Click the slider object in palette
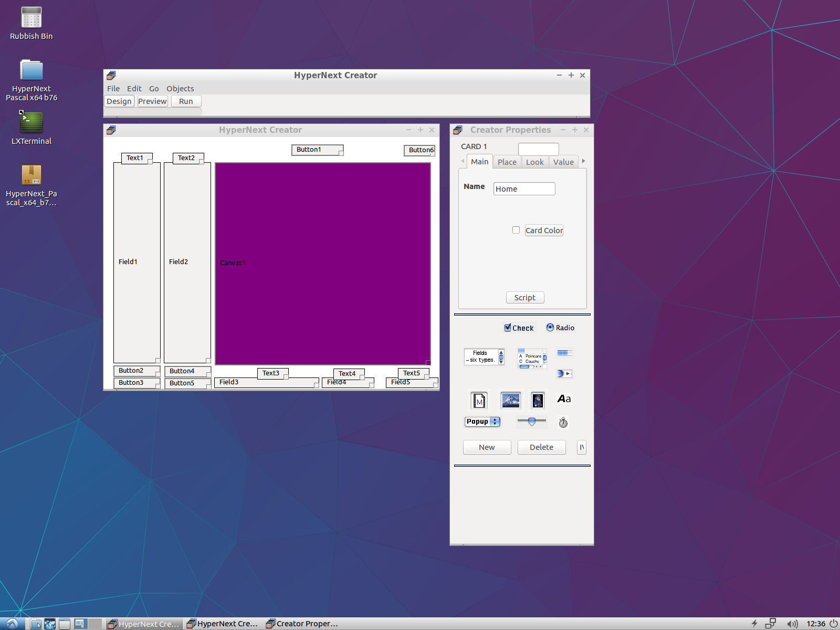 tap(531, 422)
